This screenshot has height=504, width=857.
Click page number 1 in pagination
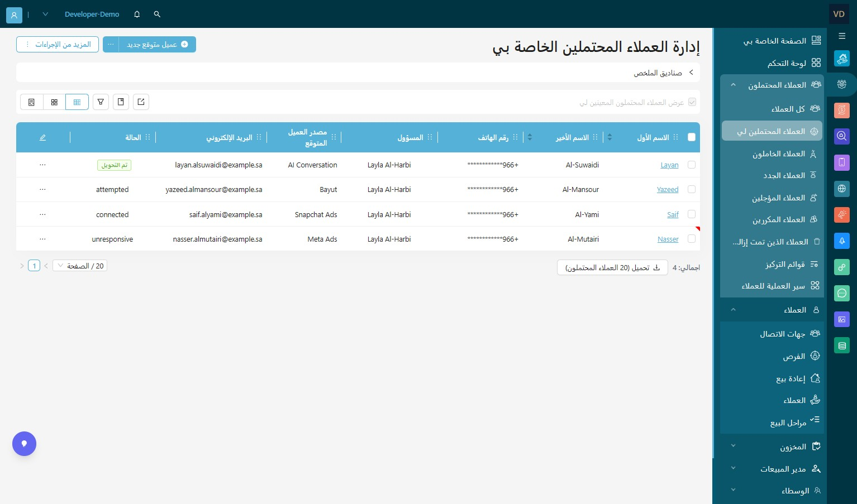34,266
